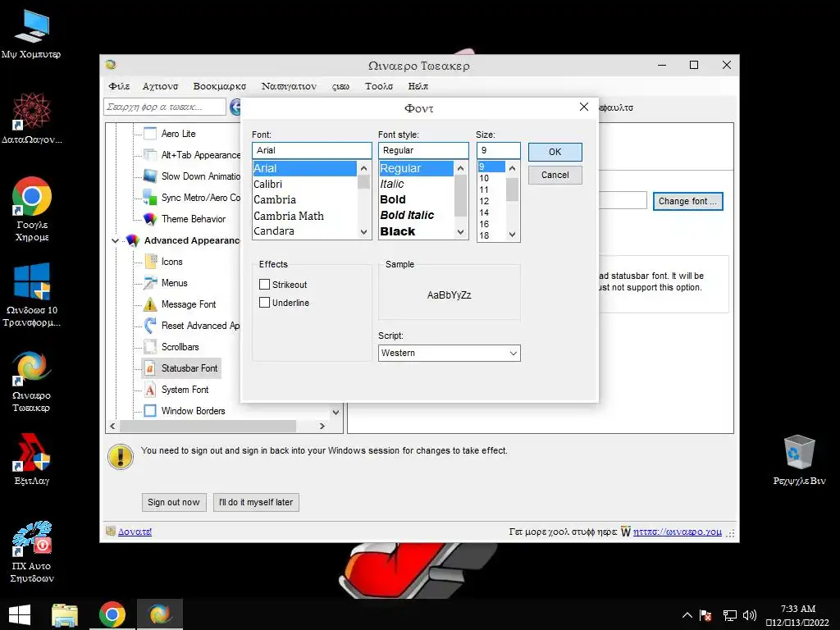
Task: Click the Message Font warning icon
Action: [x=151, y=304]
